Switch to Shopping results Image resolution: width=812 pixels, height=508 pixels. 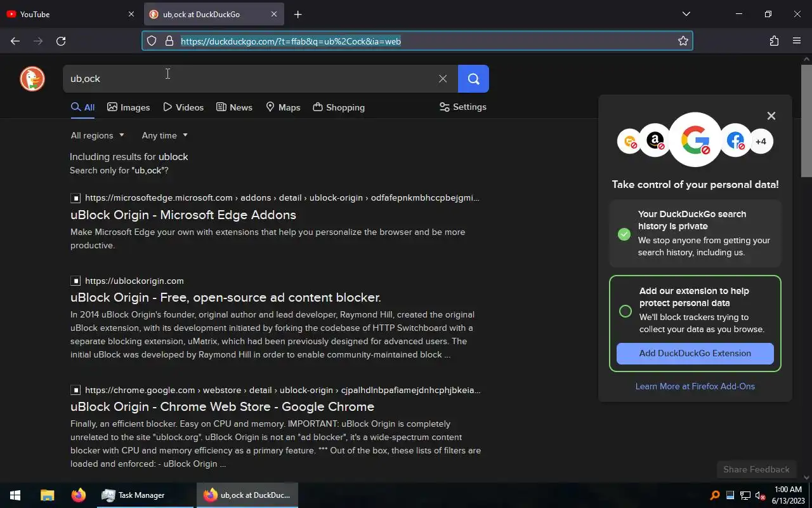[339, 107]
